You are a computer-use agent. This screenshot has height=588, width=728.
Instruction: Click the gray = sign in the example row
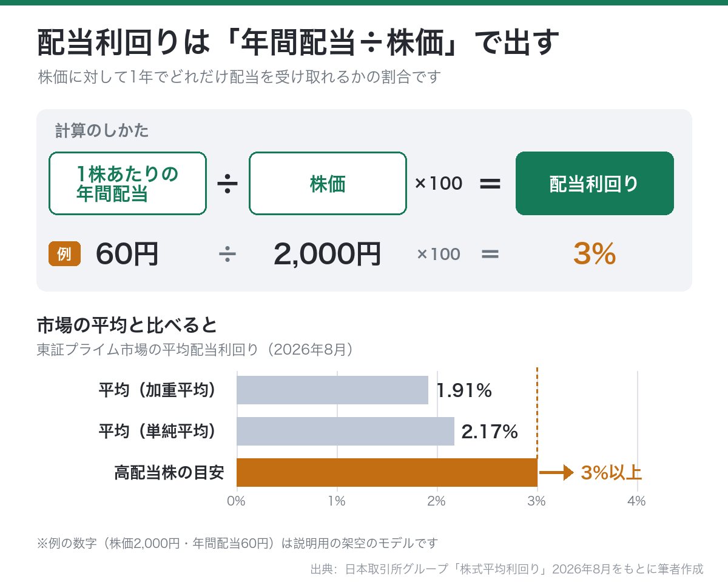click(x=490, y=255)
